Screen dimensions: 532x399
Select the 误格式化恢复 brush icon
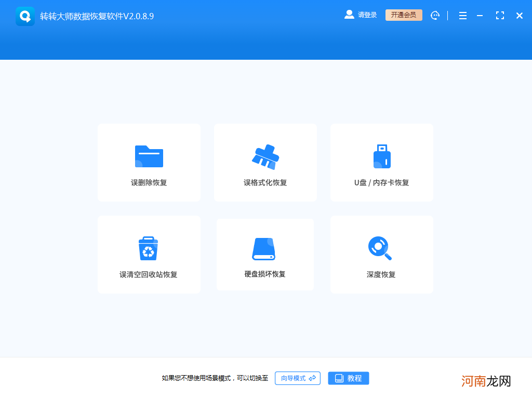pyautogui.click(x=265, y=155)
